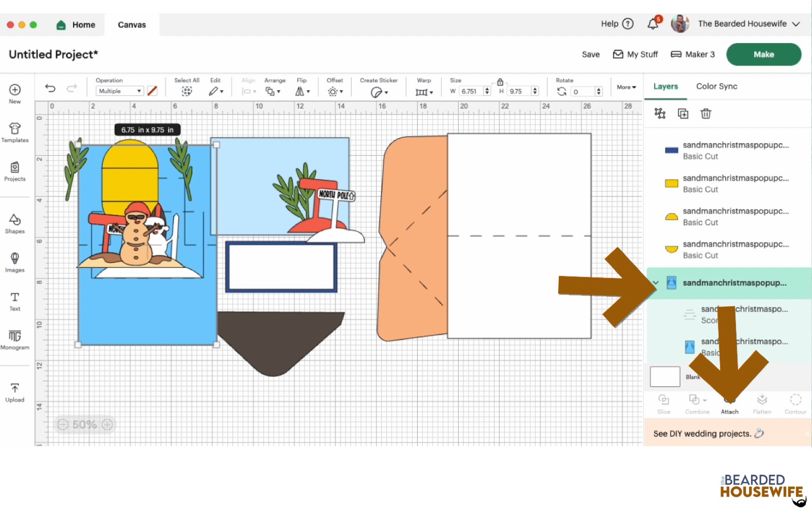Select the yellow dome Basic Cut layer
Screen dimensions: 812x516
pos(728,217)
